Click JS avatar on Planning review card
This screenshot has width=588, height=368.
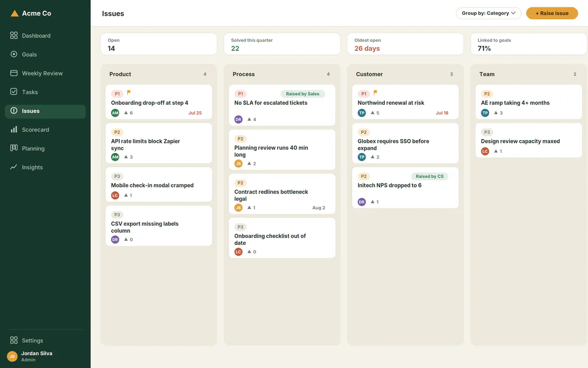238,164
